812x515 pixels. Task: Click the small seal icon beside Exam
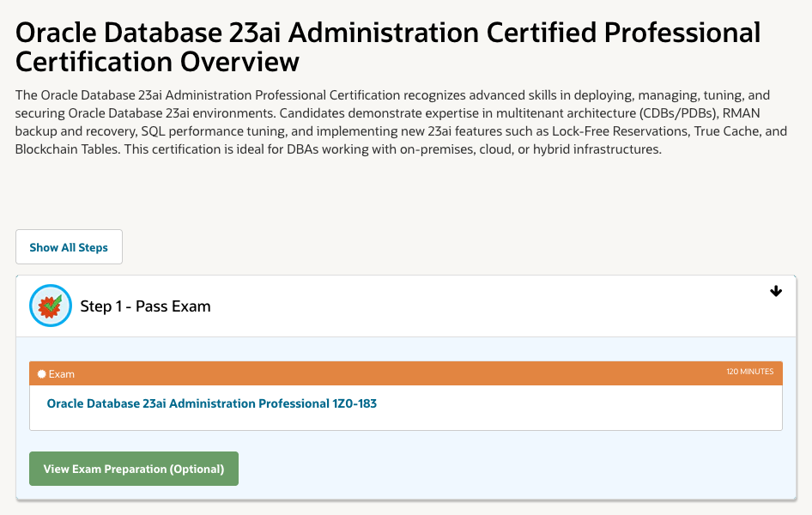42,373
